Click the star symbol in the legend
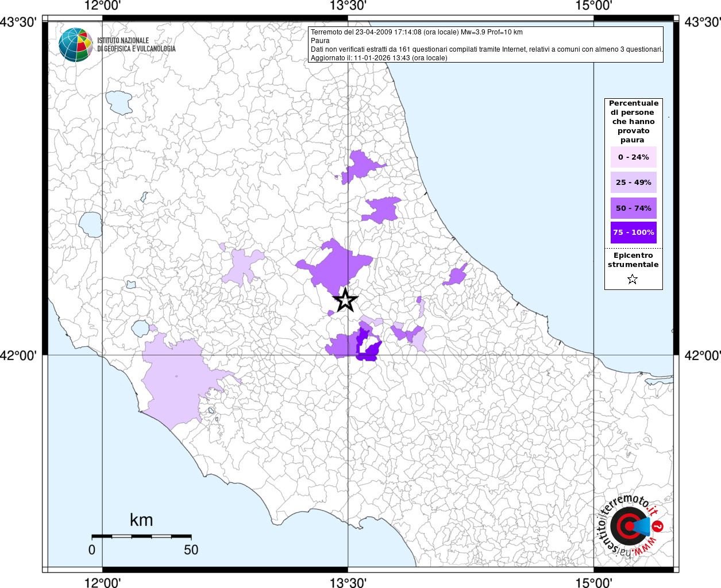Image resolution: width=721 pixels, height=588 pixels. 633,280
